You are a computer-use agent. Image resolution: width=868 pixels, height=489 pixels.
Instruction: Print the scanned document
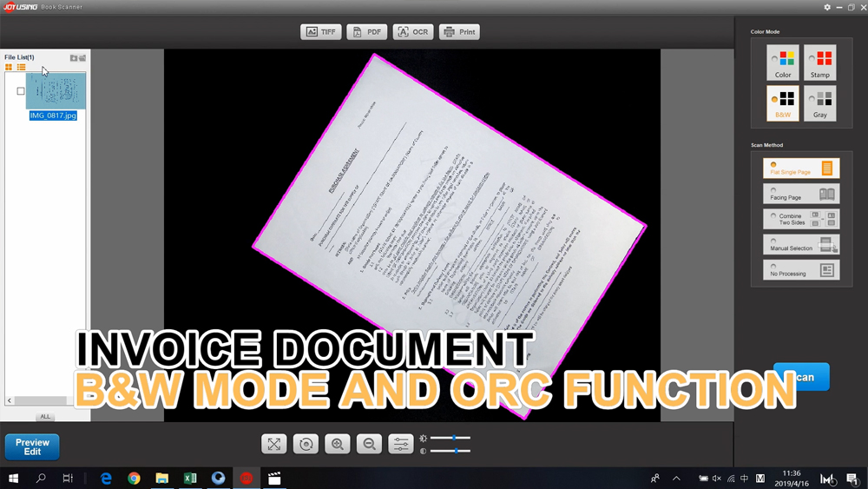459,32
